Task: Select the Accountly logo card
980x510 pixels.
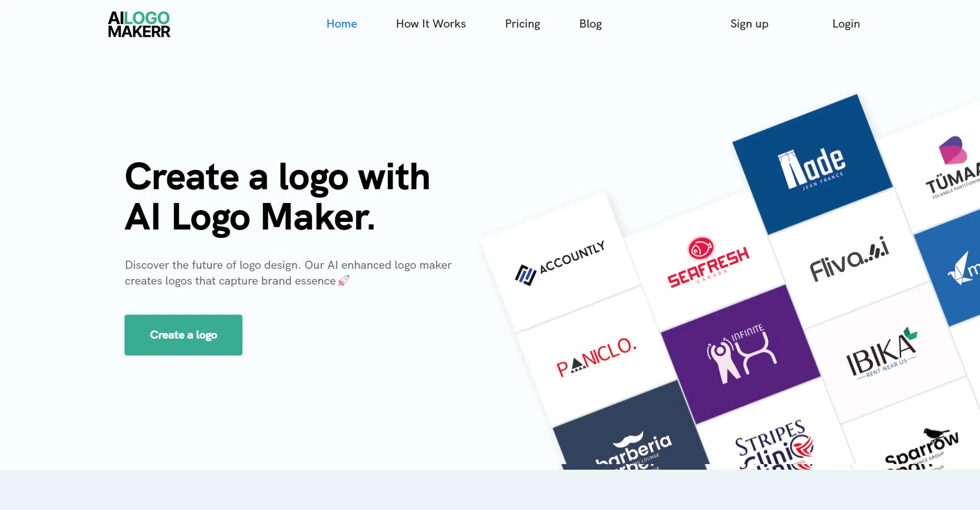Action: (x=560, y=263)
